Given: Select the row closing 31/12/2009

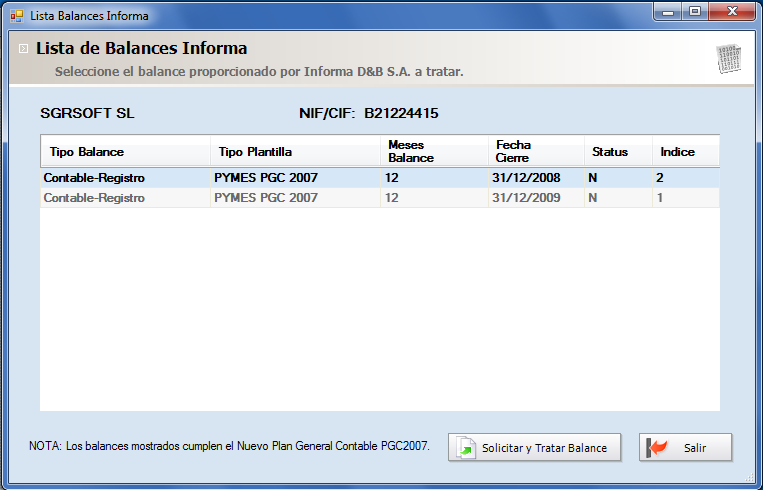Looking at the screenshot, I should coord(380,198).
